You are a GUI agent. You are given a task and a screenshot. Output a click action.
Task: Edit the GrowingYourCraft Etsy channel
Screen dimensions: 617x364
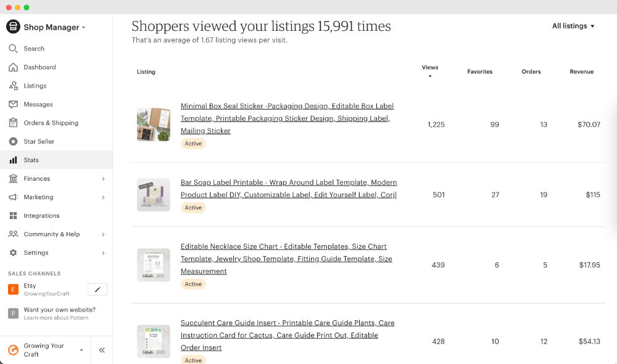(97, 289)
